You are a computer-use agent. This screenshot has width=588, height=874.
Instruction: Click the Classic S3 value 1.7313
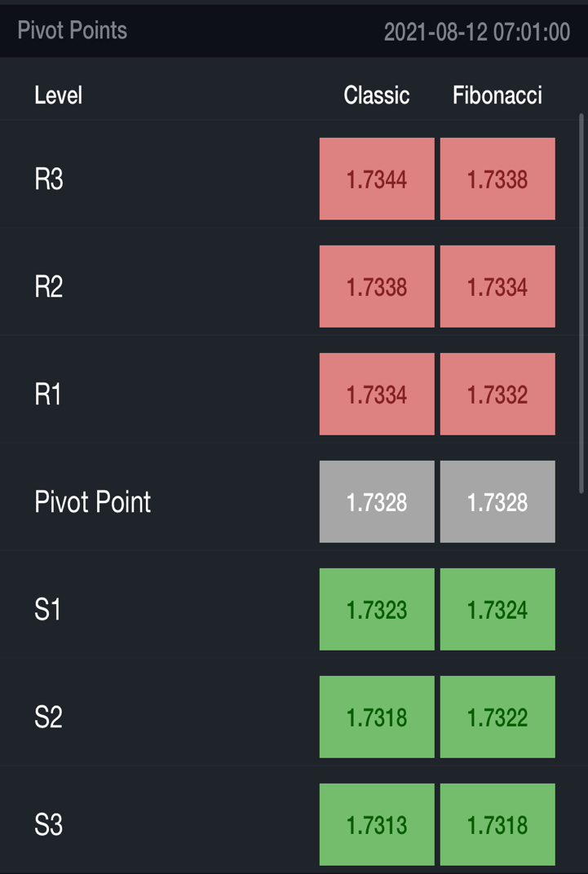(x=377, y=824)
